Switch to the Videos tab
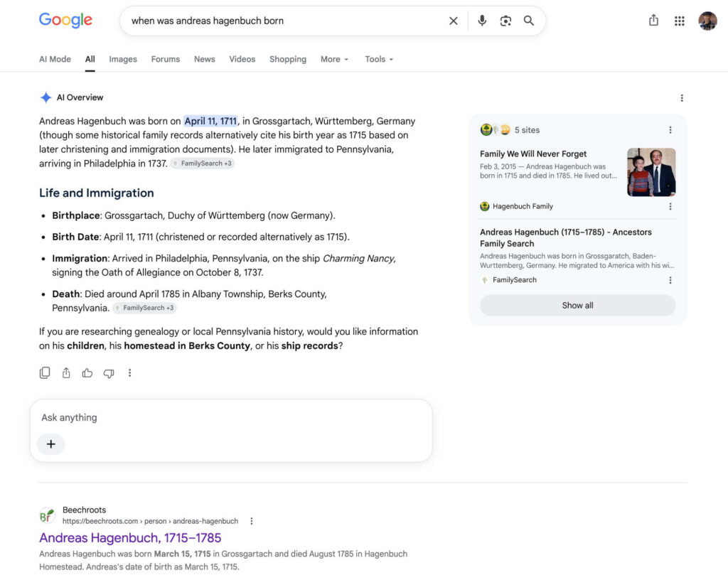The image size is (728, 580). [x=242, y=60]
